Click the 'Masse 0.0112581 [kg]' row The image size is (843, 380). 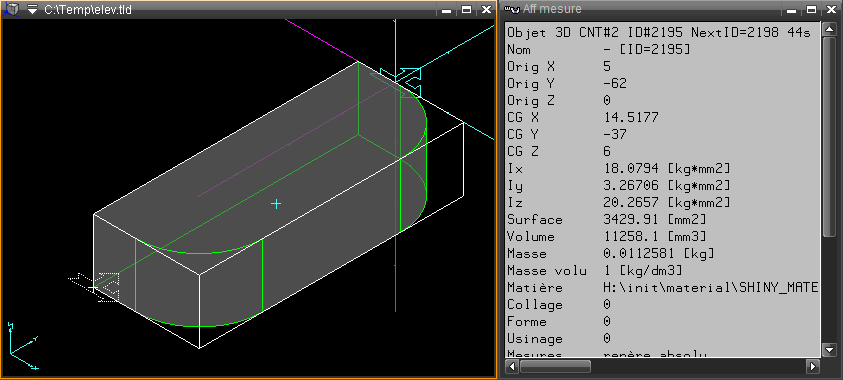click(611, 254)
